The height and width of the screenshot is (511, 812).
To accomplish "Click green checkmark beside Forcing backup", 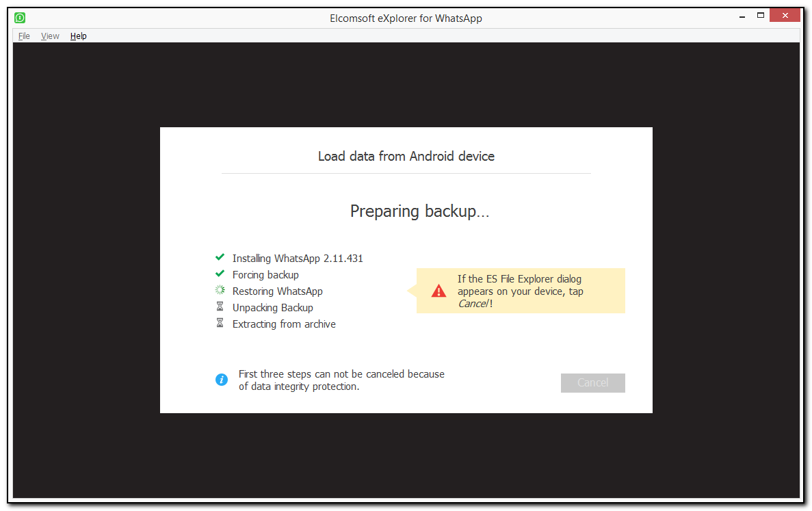I will 220,274.
